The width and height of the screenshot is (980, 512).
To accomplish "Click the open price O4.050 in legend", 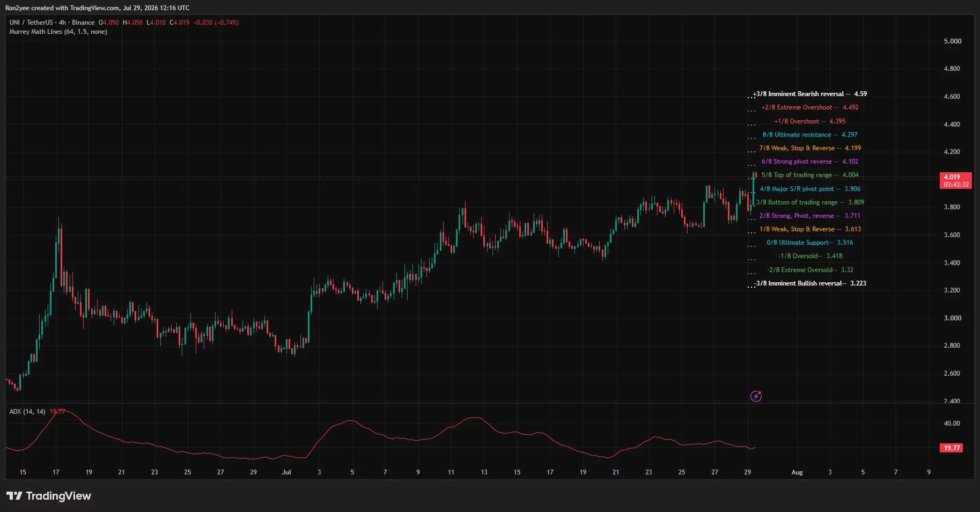I will click(109, 23).
